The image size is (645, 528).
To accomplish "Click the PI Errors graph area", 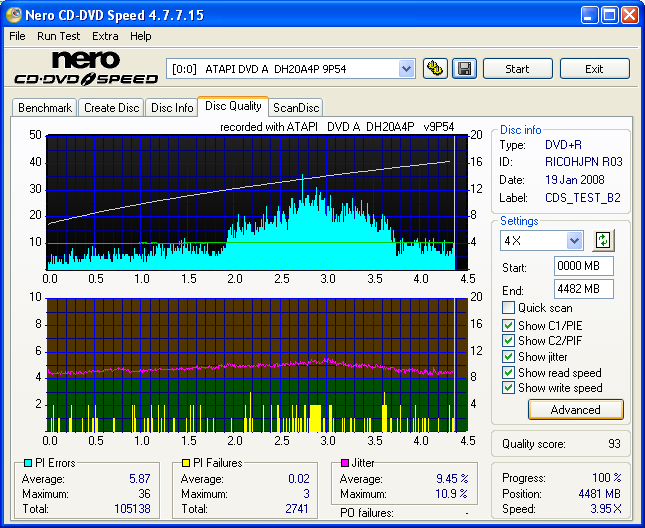I will coord(257,202).
